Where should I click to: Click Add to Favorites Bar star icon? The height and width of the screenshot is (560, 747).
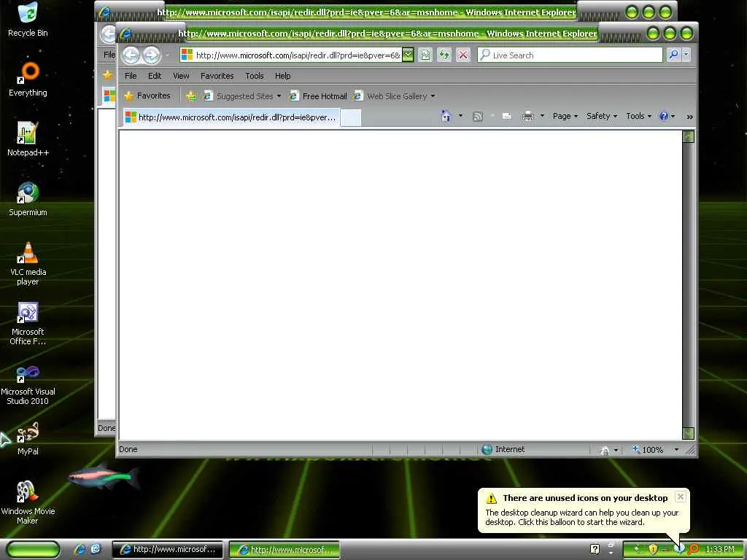[x=191, y=96]
